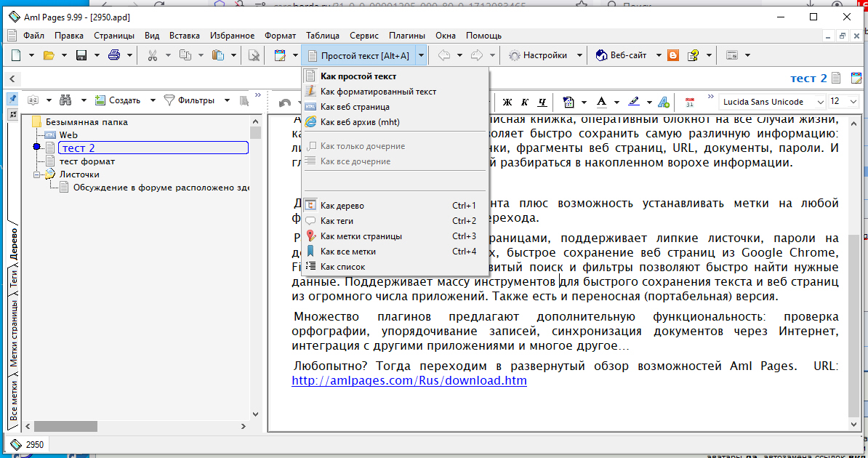Click the Save floppy disk icon
Viewport: 868px width, 458px height.
pos(81,55)
